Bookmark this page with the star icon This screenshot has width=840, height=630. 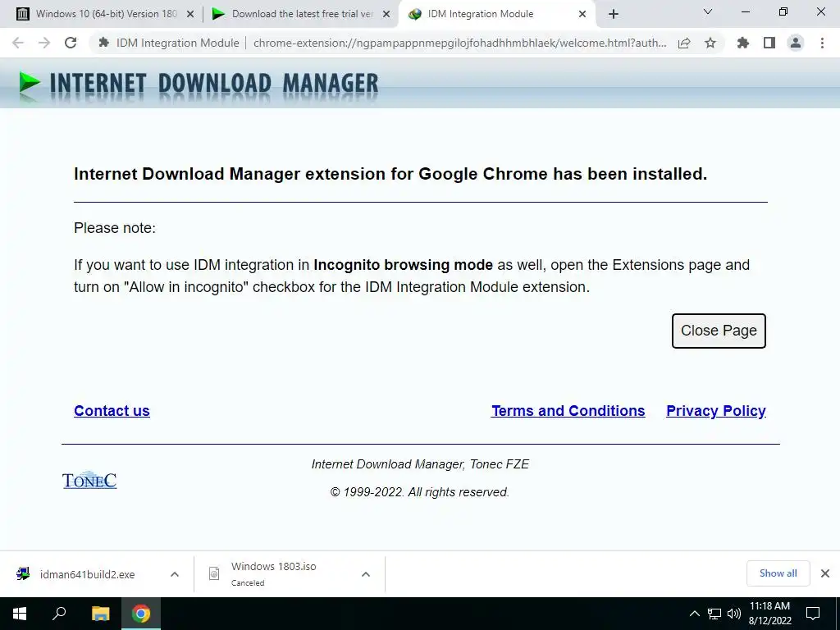click(x=710, y=43)
